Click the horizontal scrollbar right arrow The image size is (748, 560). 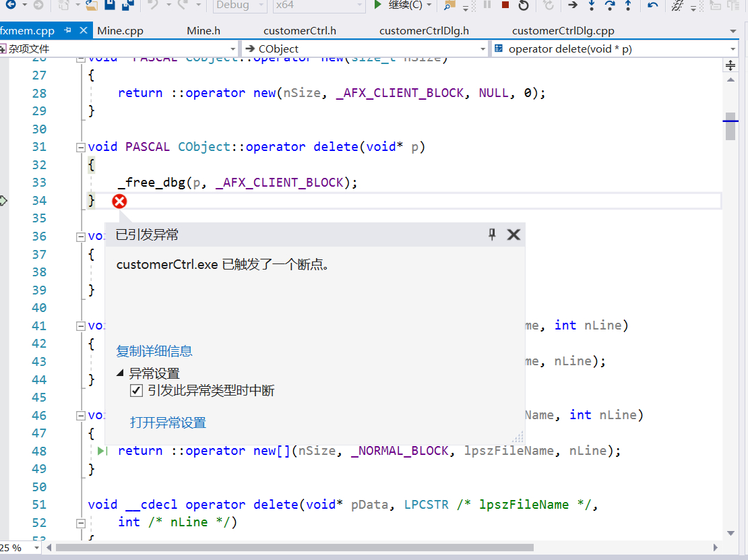pos(715,548)
